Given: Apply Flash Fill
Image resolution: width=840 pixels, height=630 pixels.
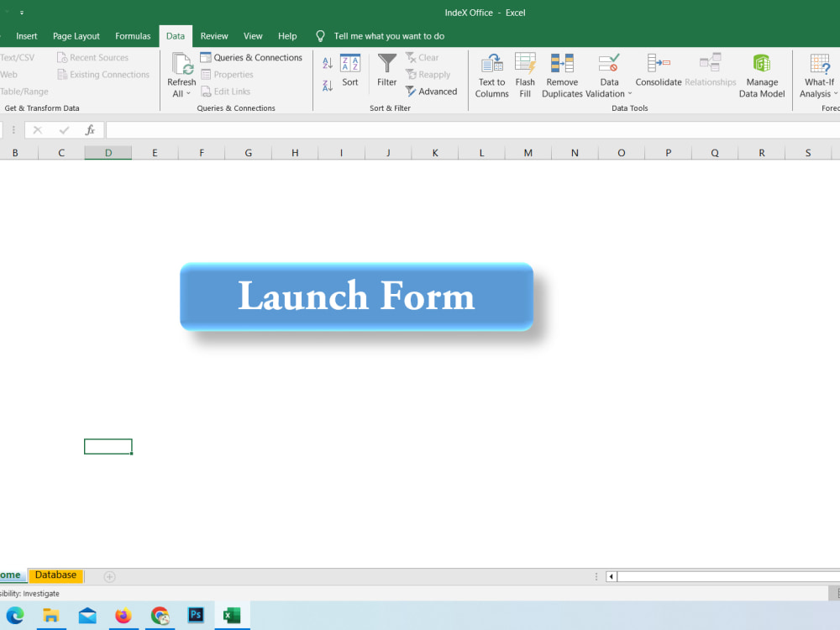Looking at the screenshot, I should 525,76.
